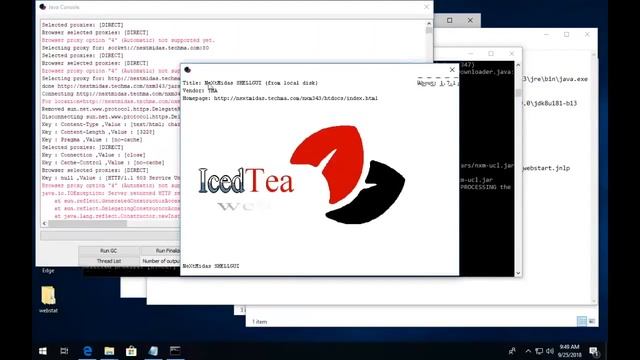
Task: Switch to details view in File Explorer
Action: pyautogui.click(x=582, y=321)
